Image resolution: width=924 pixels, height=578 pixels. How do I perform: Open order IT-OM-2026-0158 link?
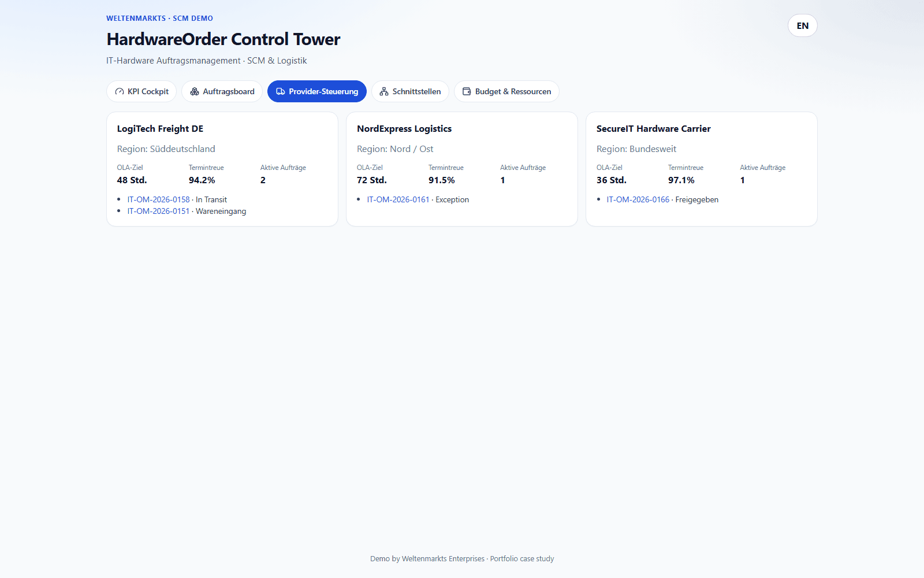pos(159,199)
